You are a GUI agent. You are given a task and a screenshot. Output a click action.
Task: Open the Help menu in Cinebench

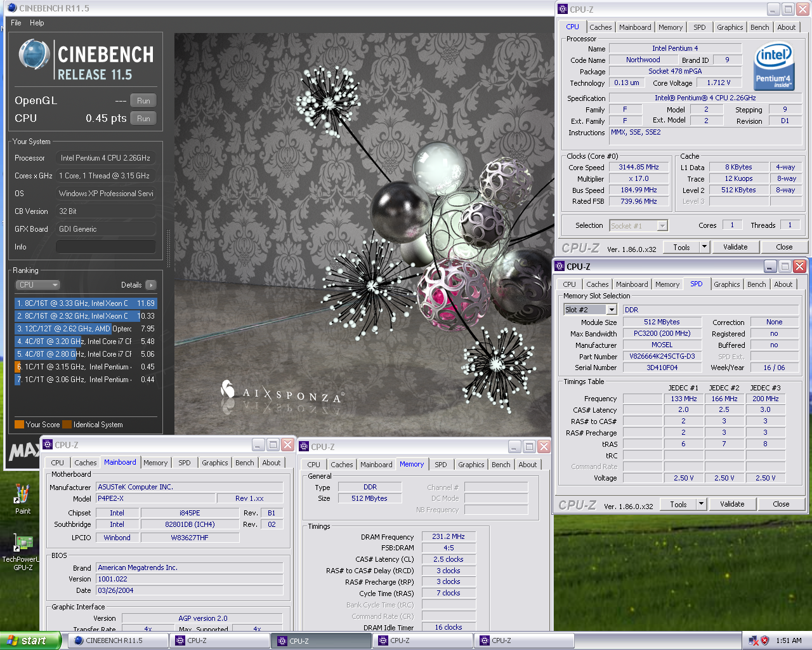click(x=37, y=23)
